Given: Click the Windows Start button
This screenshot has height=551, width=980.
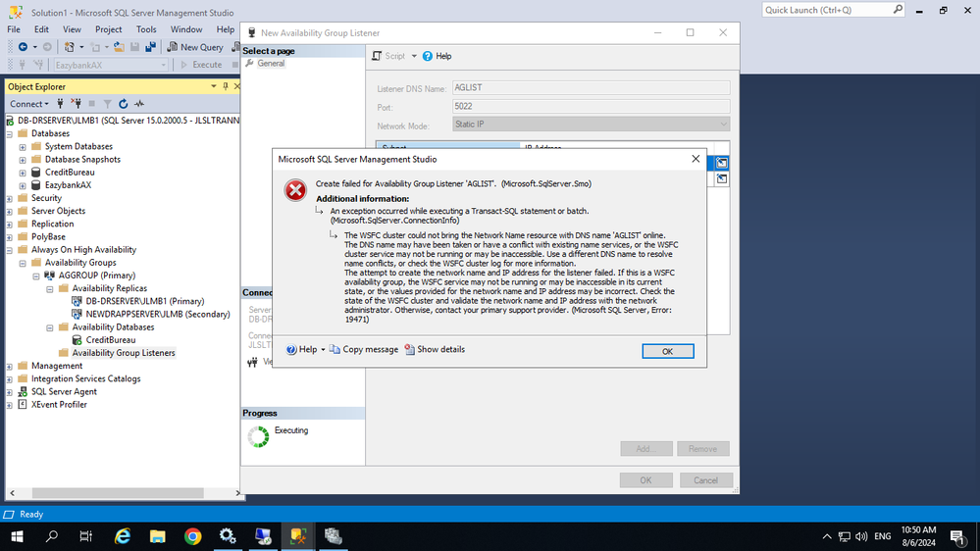Looking at the screenshot, I should [x=17, y=536].
